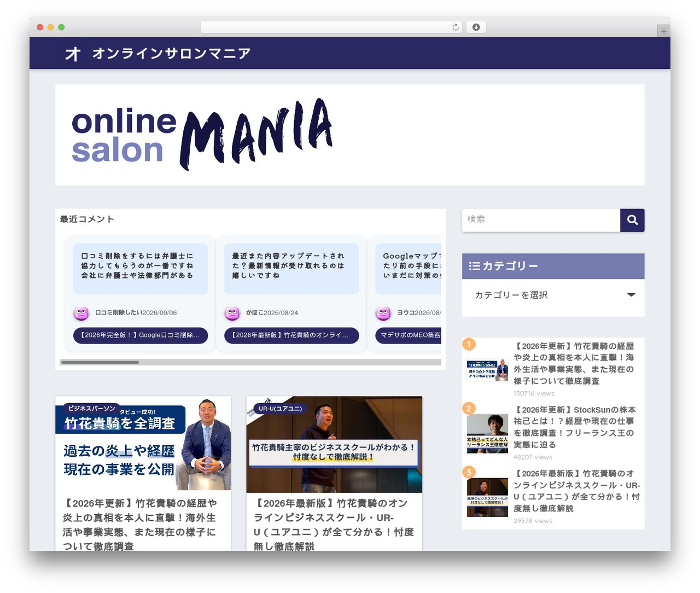Open a new browser tab with plus
This screenshot has height=593, width=700.
664,31
